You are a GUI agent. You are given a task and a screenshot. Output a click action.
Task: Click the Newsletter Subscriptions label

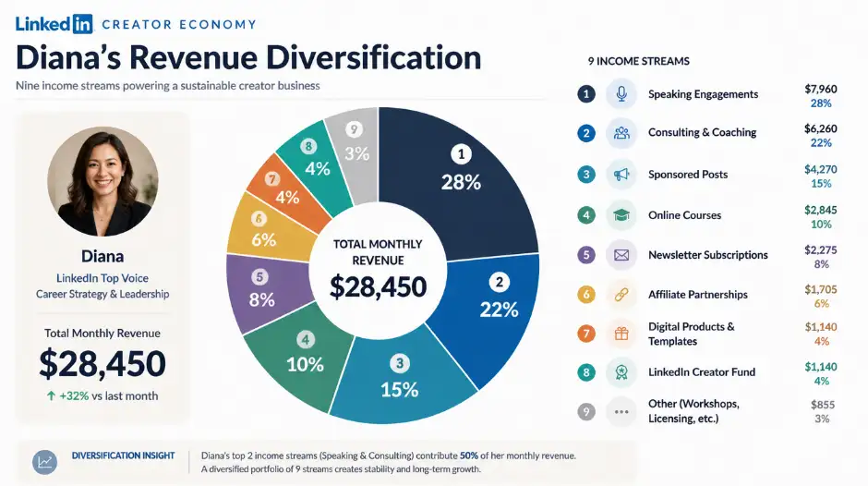click(x=708, y=255)
